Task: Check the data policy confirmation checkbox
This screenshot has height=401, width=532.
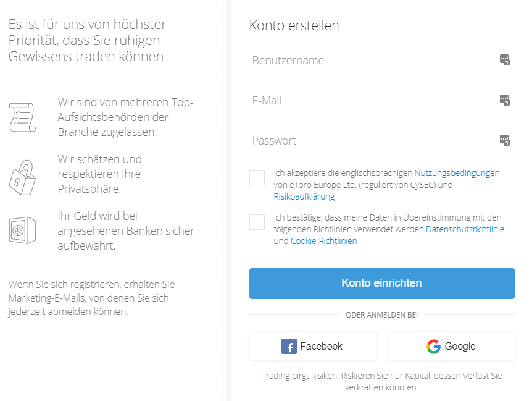Action: [x=257, y=222]
